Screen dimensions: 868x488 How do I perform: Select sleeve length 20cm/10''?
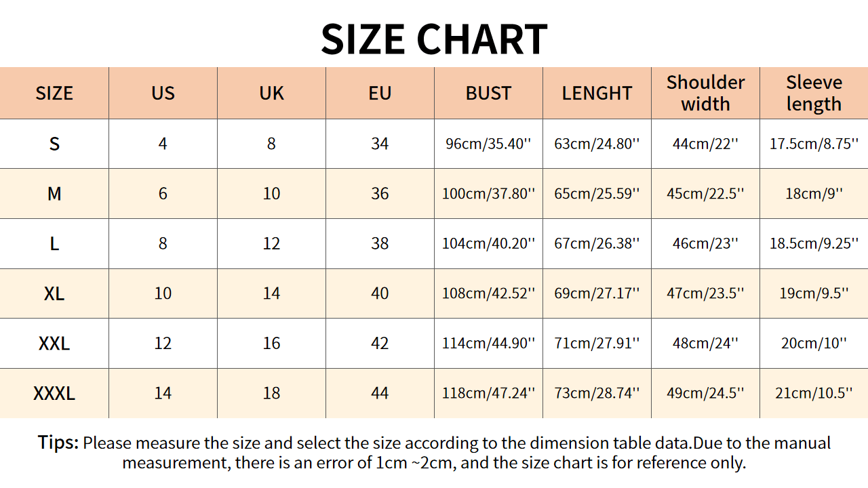[x=814, y=343]
